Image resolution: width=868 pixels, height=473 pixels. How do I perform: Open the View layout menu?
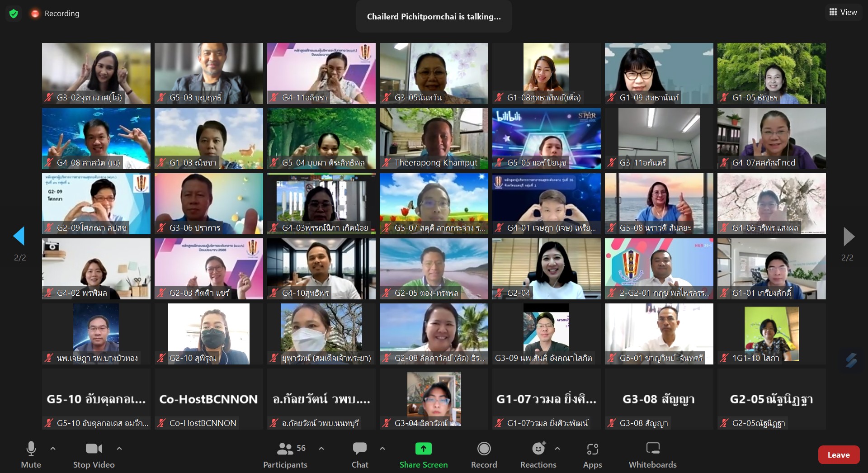843,12
